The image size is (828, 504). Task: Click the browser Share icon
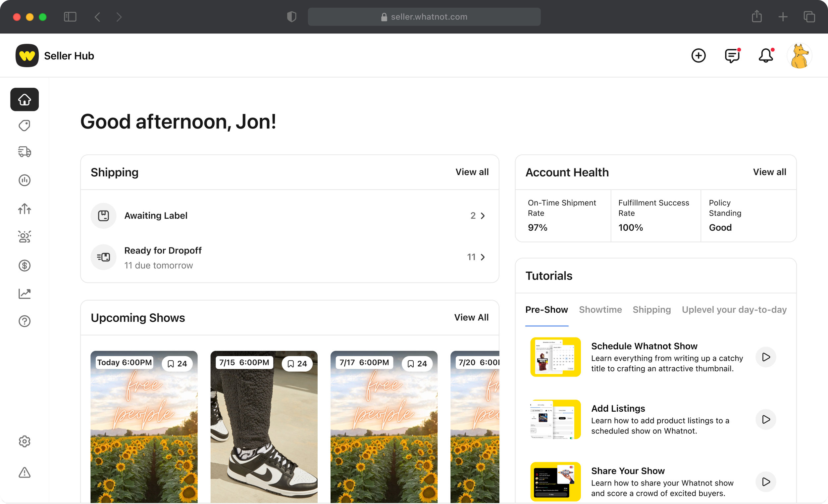[756, 16]
